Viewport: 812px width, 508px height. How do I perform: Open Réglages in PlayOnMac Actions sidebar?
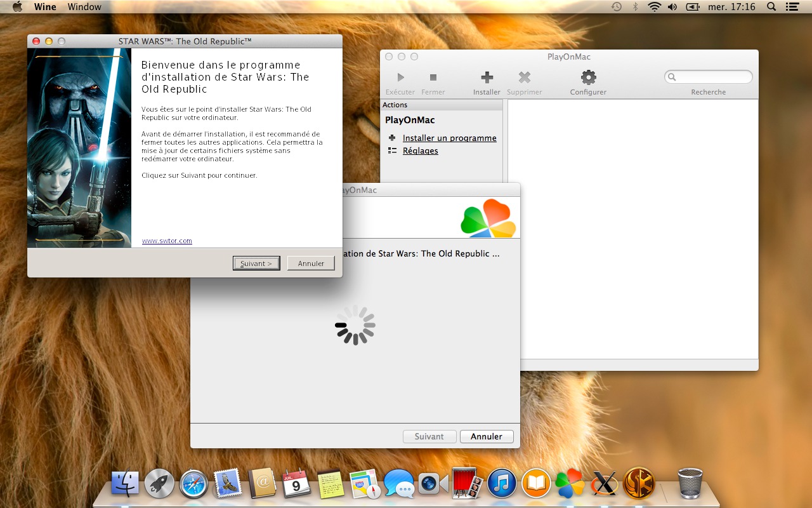point(421,150)
